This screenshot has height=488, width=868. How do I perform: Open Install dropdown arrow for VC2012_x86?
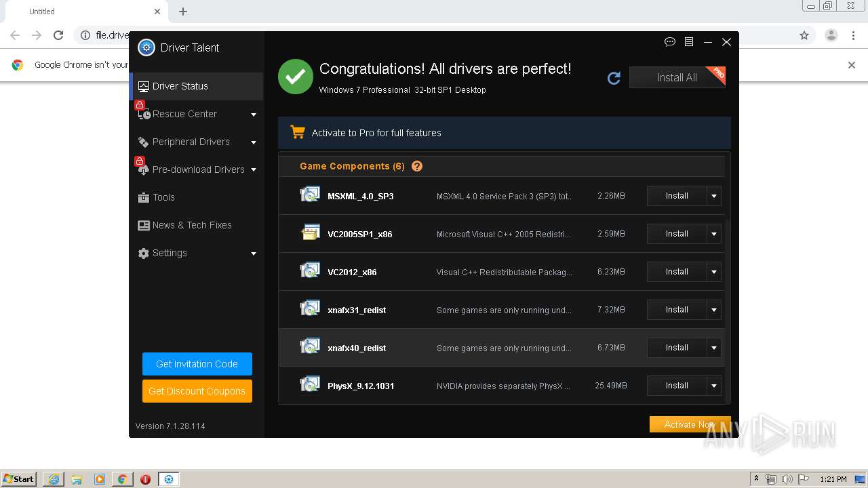click(x=714, y=272)
